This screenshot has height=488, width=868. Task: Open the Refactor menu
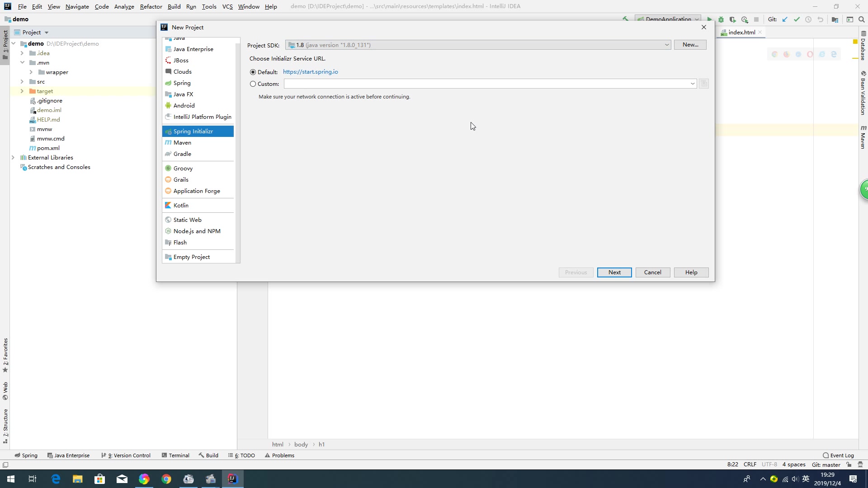point(151,7)
